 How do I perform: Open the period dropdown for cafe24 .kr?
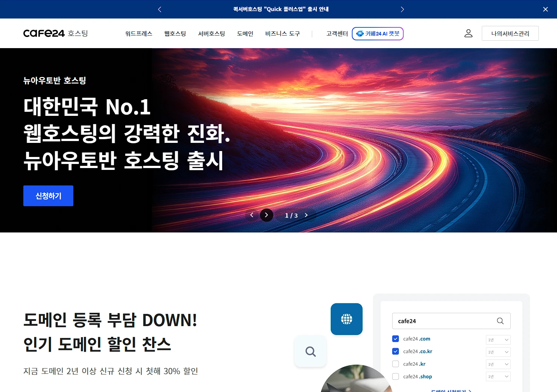click(498, 364)
